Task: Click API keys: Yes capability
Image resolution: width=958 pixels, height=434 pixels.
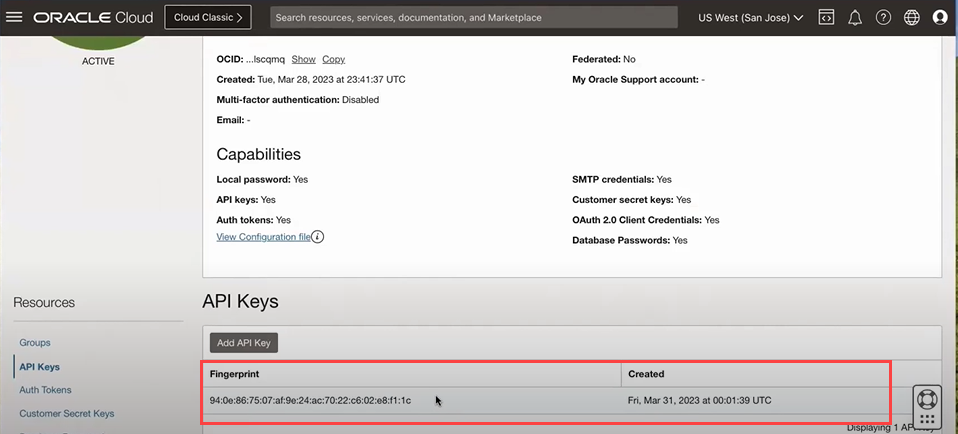Action: pyautogui.click(x=246, y=200)
